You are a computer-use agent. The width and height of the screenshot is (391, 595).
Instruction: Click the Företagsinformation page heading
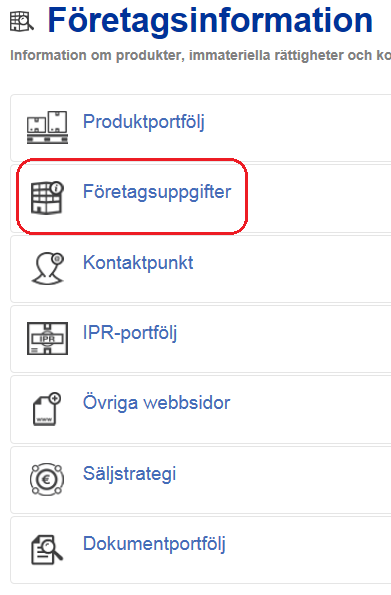pos(210,21)
